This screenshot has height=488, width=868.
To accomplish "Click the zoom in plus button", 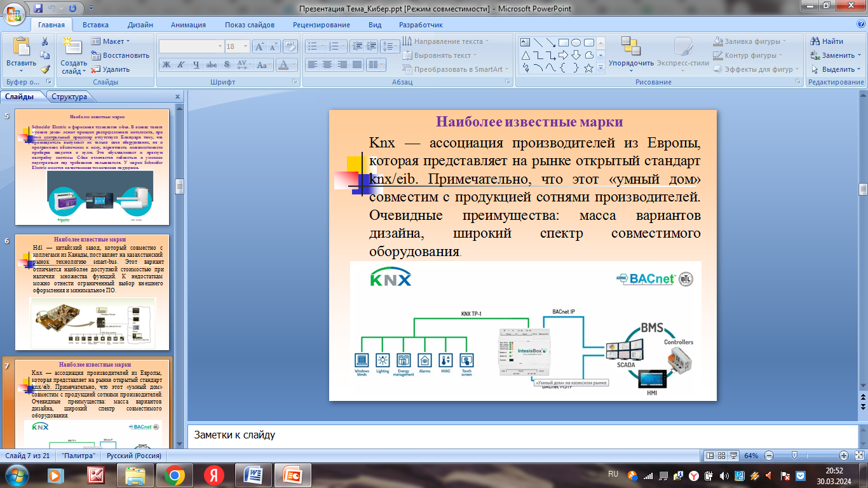I will point(843,456).
